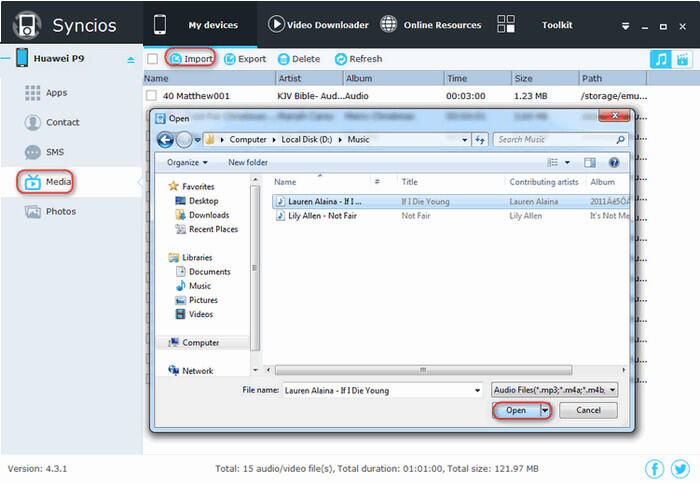Image resolution: width=700 pixels, height=486 pixels.
Task: Switch to video view icon
Action: coord(682,59)
